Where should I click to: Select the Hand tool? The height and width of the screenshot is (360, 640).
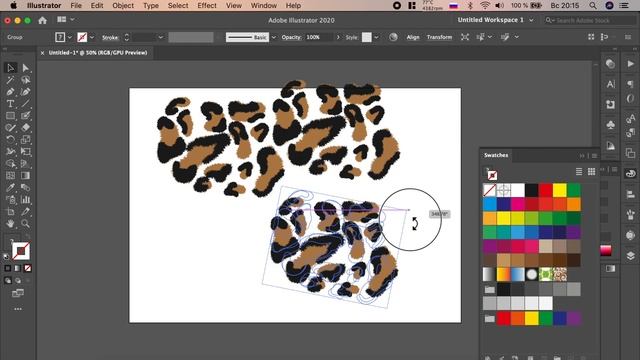(10, 223)
